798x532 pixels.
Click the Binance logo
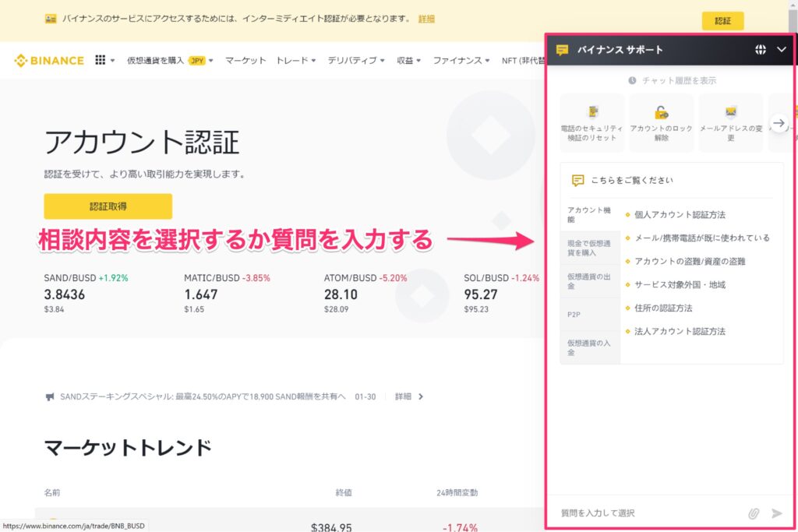tap(49, 61)
